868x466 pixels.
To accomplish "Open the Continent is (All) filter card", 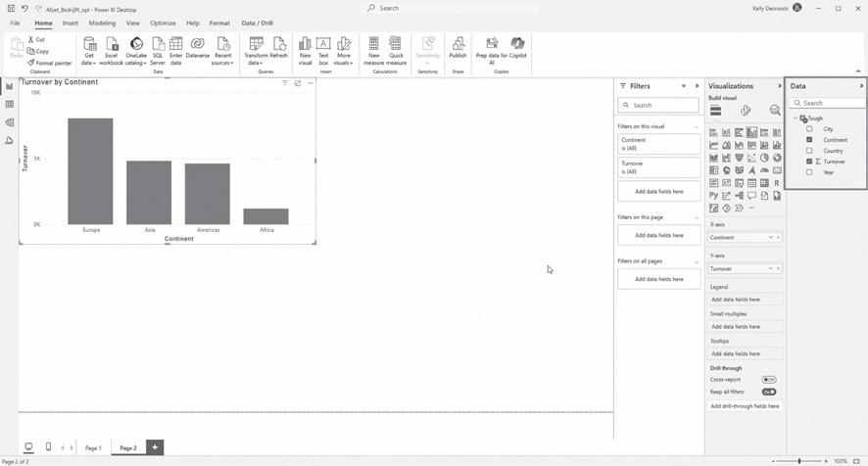I will 658,144.
